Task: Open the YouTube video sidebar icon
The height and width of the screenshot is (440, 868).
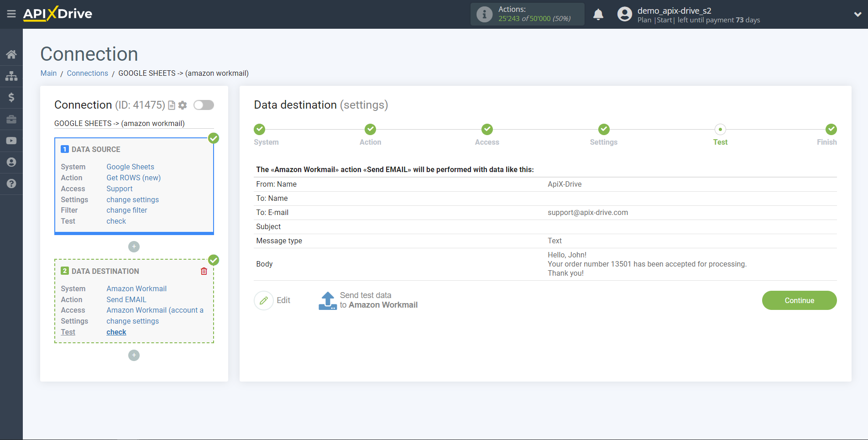Action: coord(11,141)
